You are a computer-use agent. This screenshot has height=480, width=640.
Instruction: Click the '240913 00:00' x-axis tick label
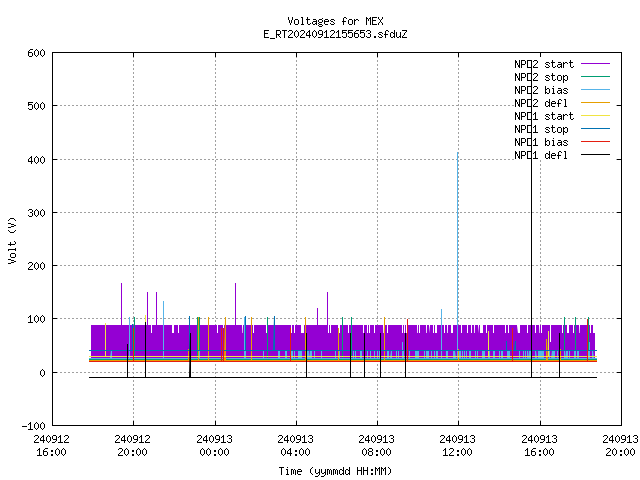tap(214, 446)
